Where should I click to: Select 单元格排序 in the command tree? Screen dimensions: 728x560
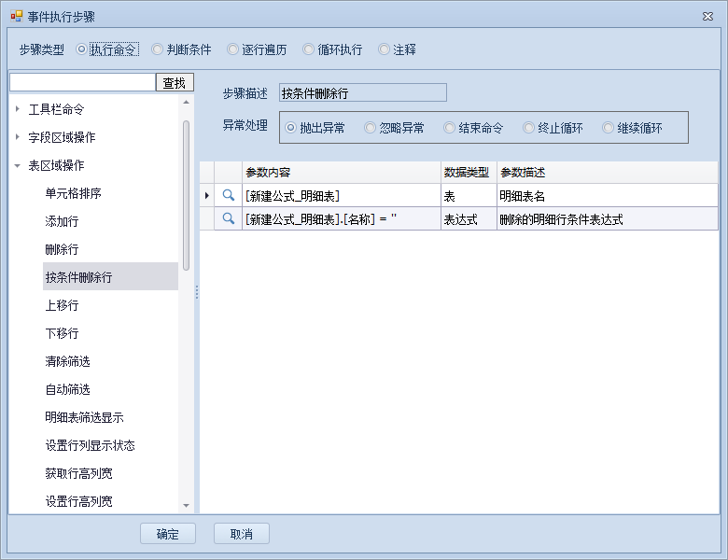73,193
